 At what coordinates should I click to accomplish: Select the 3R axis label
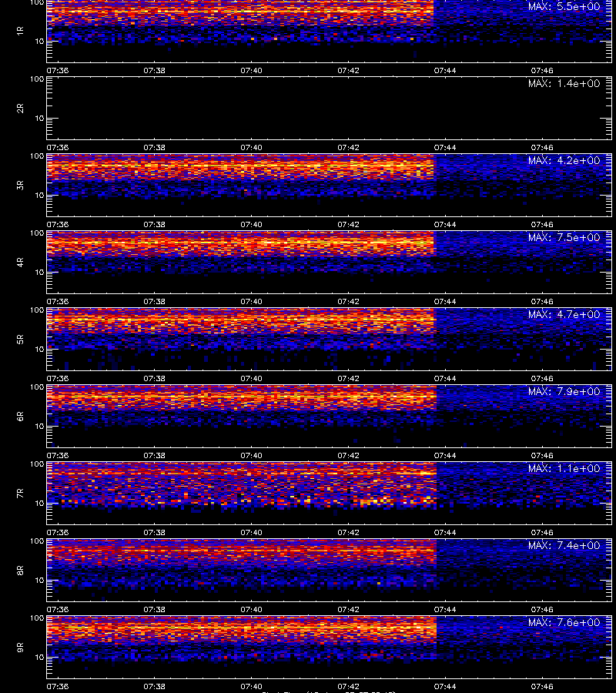point(20,185)
